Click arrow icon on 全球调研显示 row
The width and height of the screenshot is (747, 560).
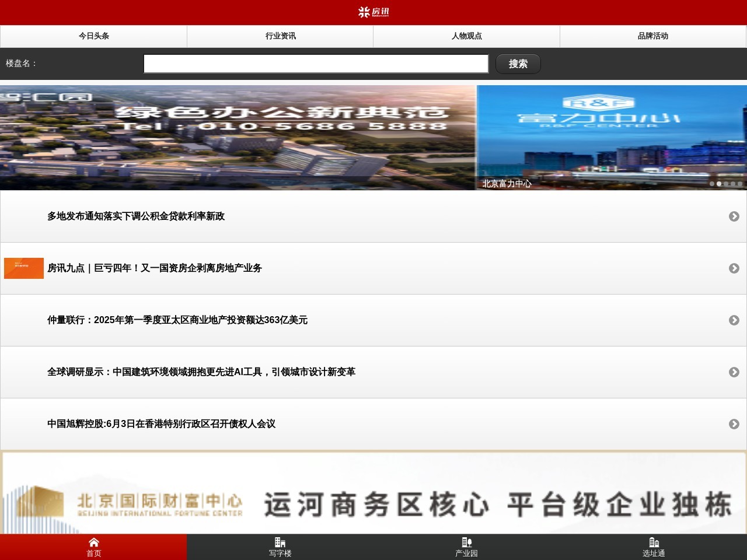coord(734,372)
